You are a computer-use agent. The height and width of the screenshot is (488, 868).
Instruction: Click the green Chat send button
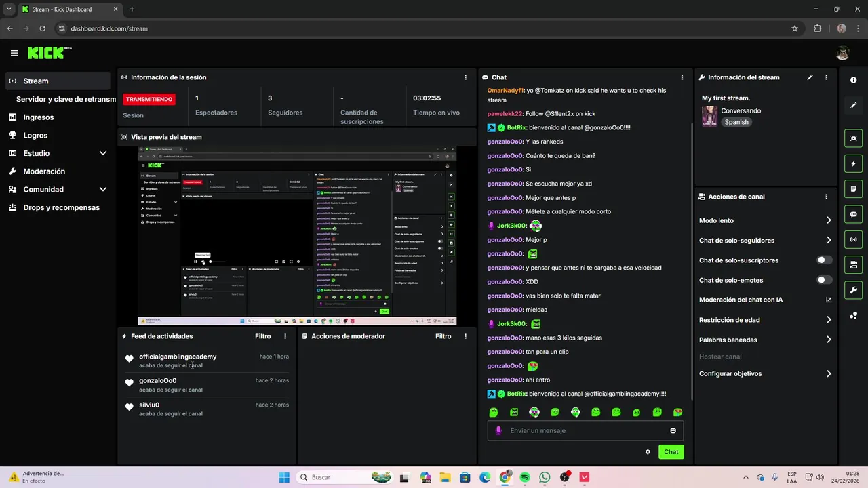tap(671, 452)
